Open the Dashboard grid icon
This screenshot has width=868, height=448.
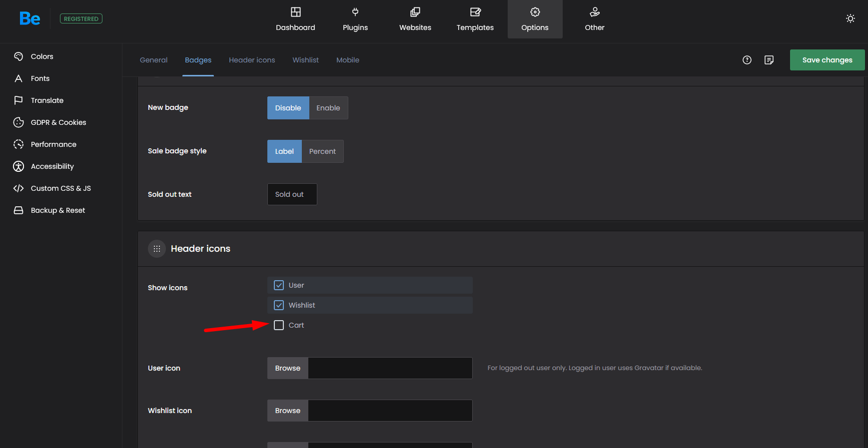295,12
